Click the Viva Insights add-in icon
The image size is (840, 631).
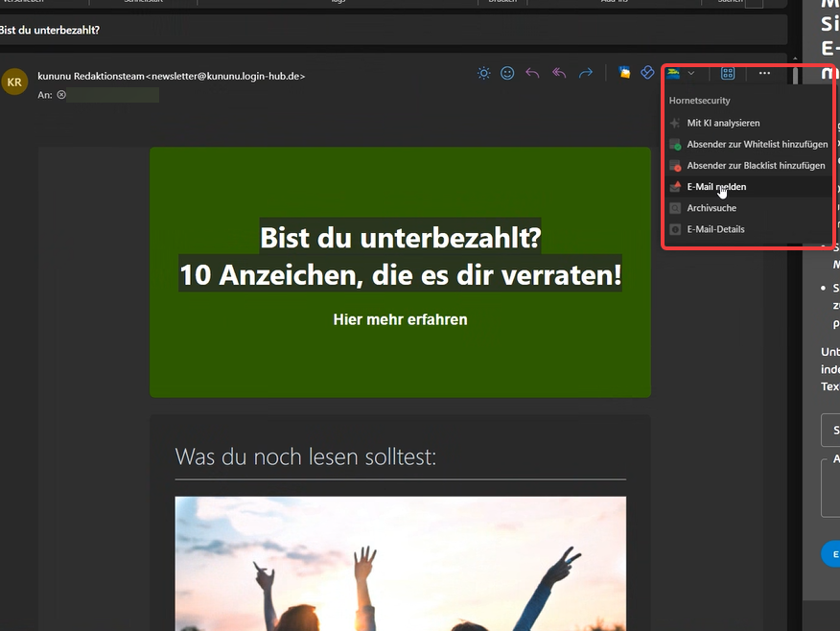click(x=647, y=72)
